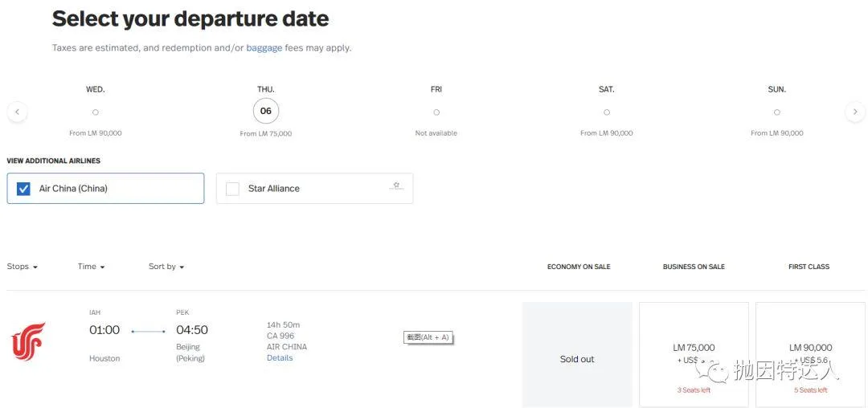Select the Wednesday date radio button
Screen dimensions: 868x408
point(96,112)
